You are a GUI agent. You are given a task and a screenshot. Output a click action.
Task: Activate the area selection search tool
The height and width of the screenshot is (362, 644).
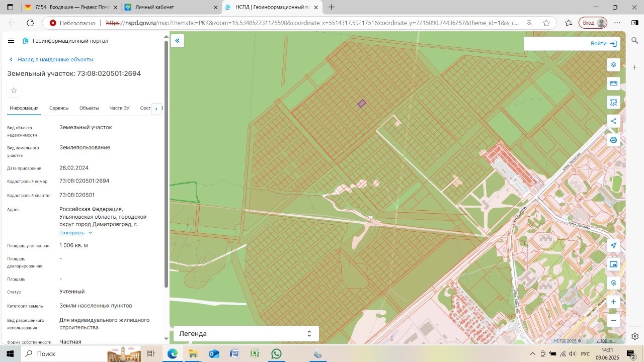point(613,102)
